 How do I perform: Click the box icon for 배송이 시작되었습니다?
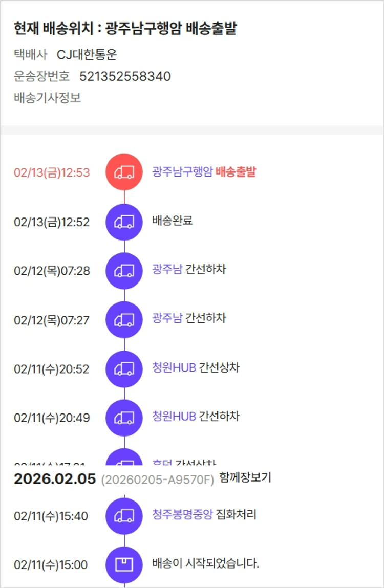tap(124, 565)
